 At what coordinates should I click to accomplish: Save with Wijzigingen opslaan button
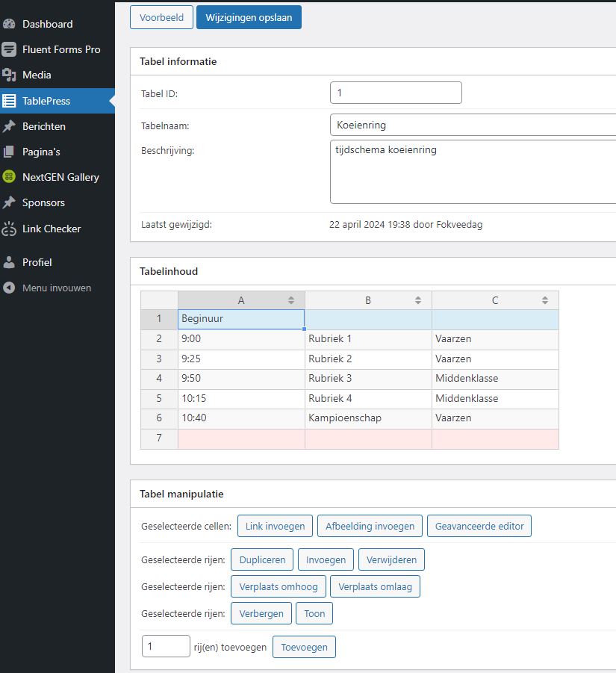(x=249, y=18)
